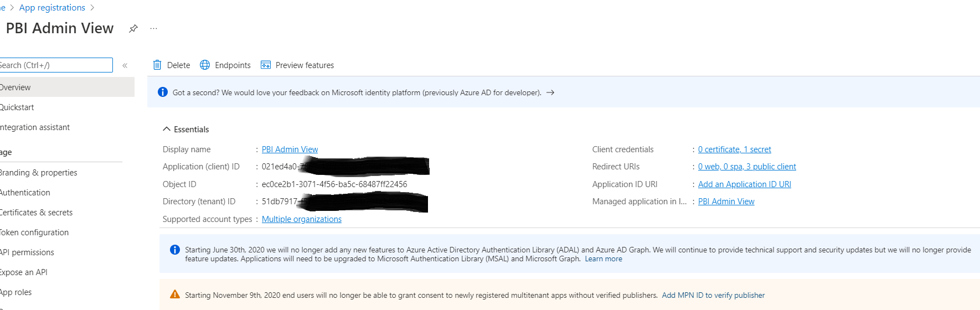Click the Supported account types label
The height and width of the screenshot is (310, 980).
pos(207,219)
